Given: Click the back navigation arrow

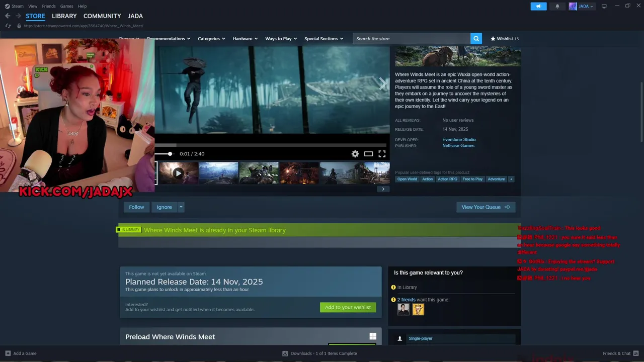Looking at the screenshot, I should 8,16.
